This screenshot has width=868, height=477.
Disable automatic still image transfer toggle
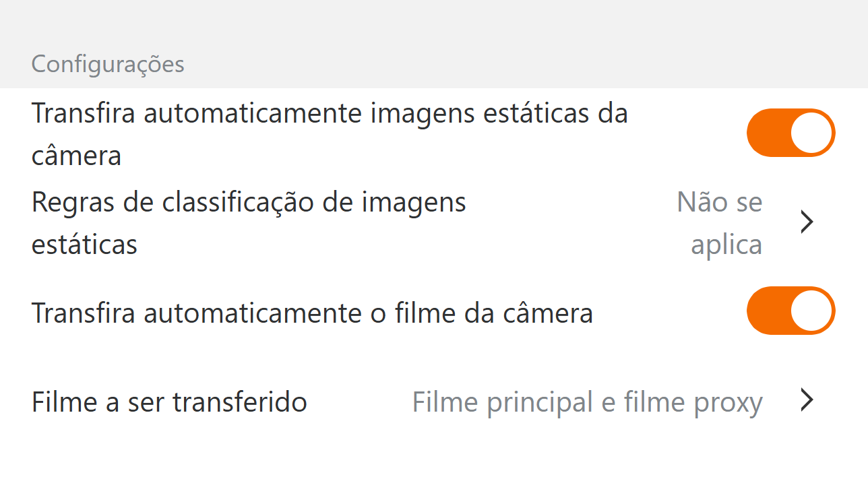click(790, 133)
